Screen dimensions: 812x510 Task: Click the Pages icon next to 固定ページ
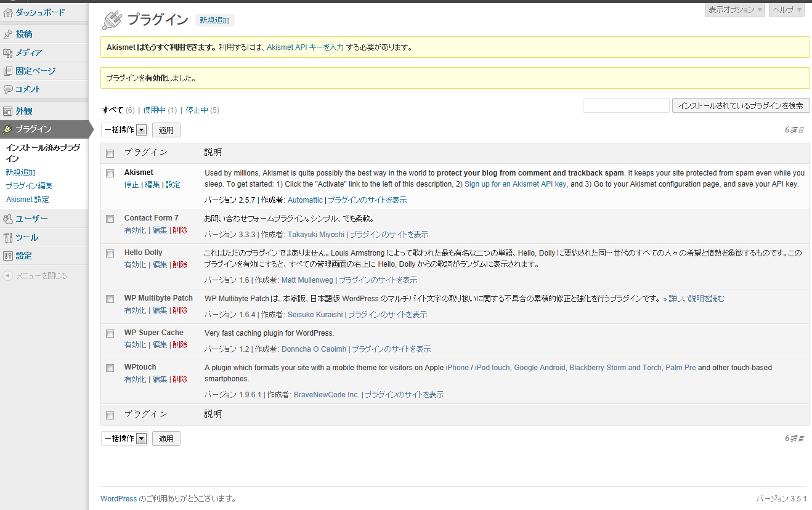[x=8, y=71]
